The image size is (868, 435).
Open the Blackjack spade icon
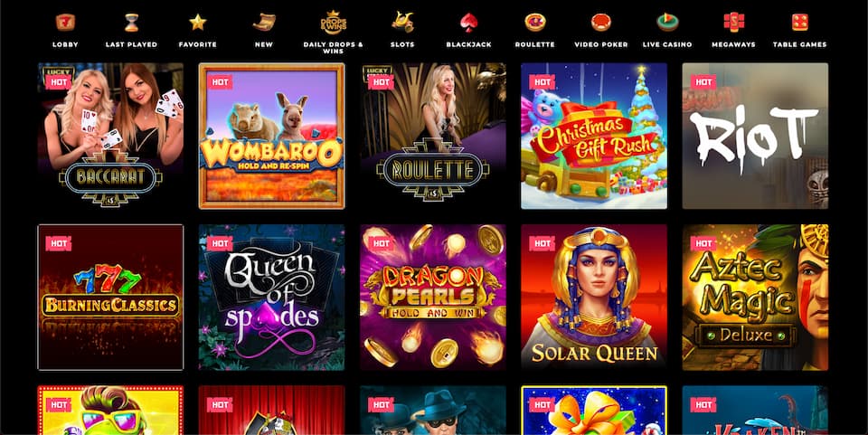(469, 23)
